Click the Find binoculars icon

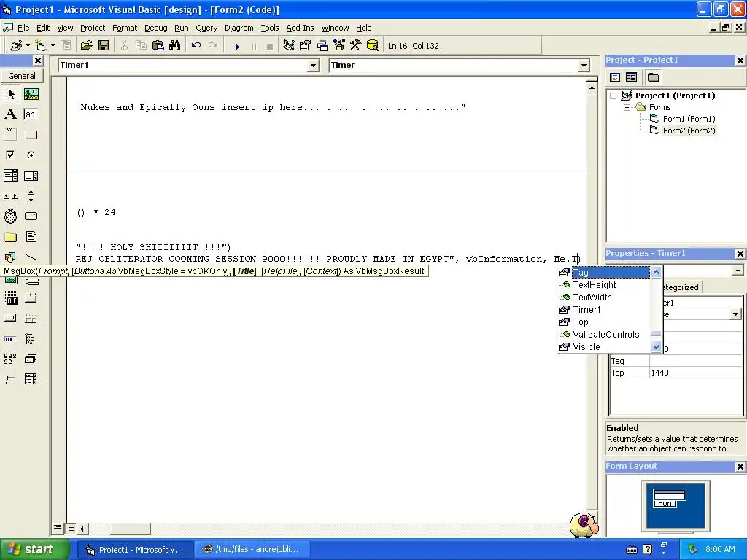click(175, 46)
